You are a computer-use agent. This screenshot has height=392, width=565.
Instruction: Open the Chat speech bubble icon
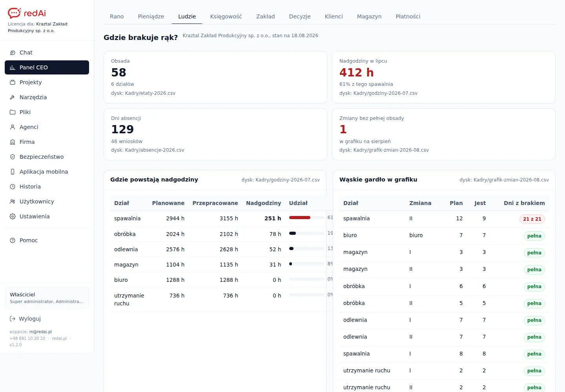coord(13,53)
